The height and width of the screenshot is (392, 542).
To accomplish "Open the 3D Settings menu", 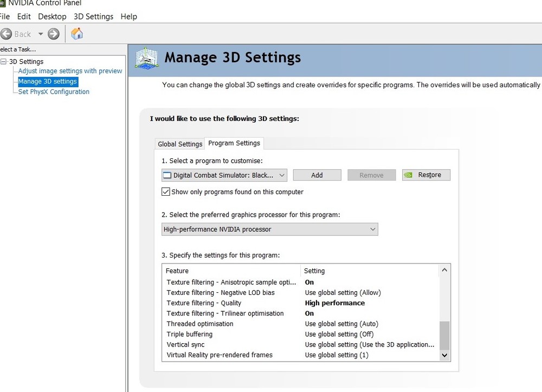I will pos(93,16).
